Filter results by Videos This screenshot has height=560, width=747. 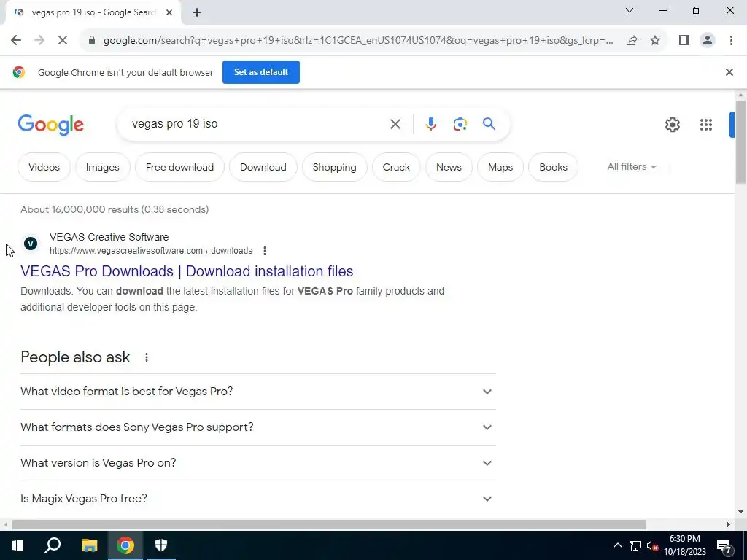[x=44, y=167]
